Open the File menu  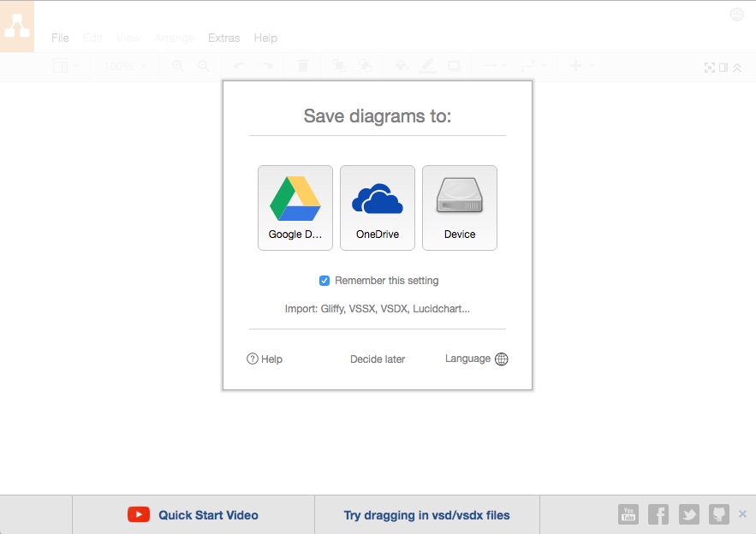[60, 38]
